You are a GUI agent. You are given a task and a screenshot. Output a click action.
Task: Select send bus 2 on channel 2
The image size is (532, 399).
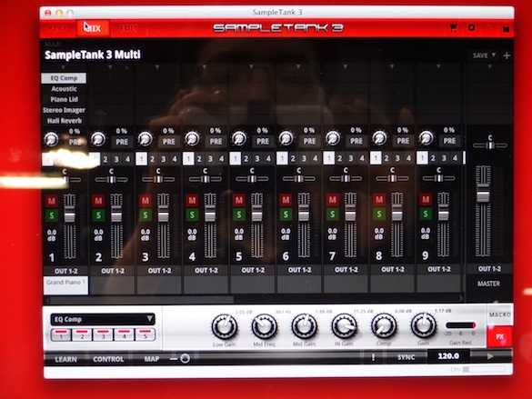(105, 159)
